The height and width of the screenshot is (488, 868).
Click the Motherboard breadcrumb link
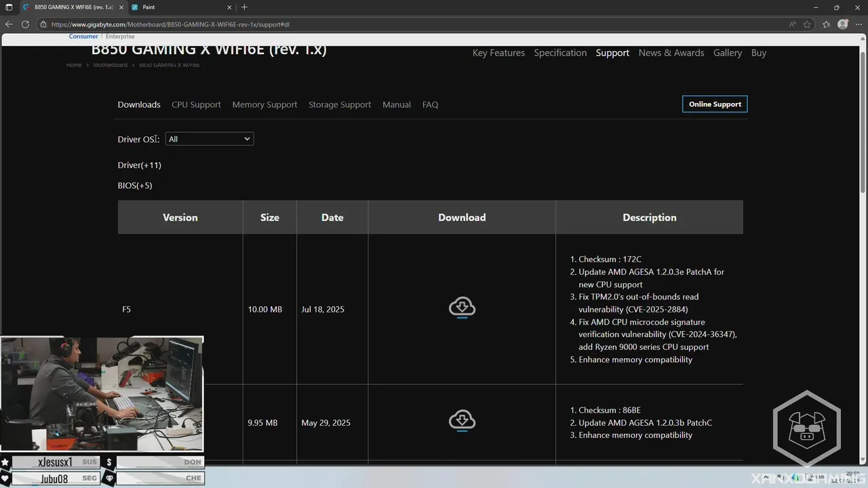pos(111,65)
